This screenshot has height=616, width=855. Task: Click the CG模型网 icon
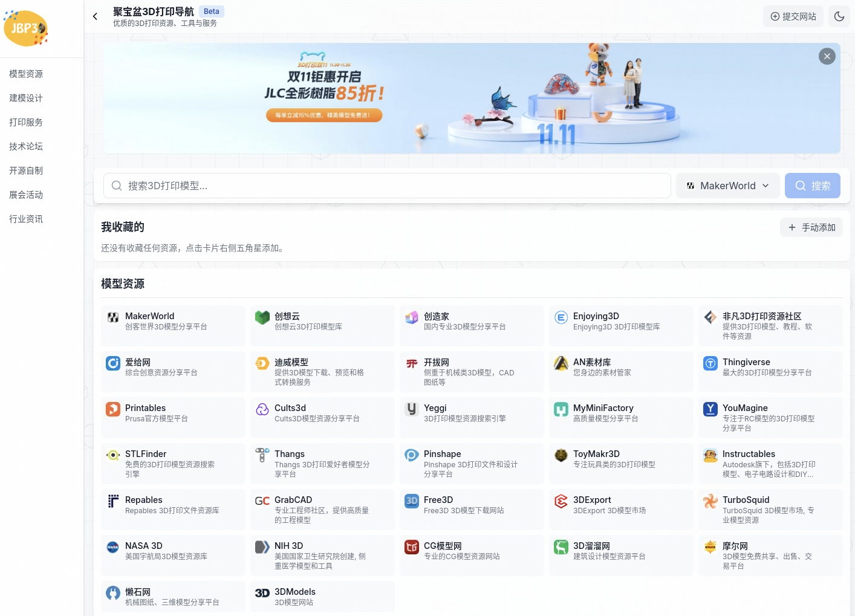coord(412,547)
